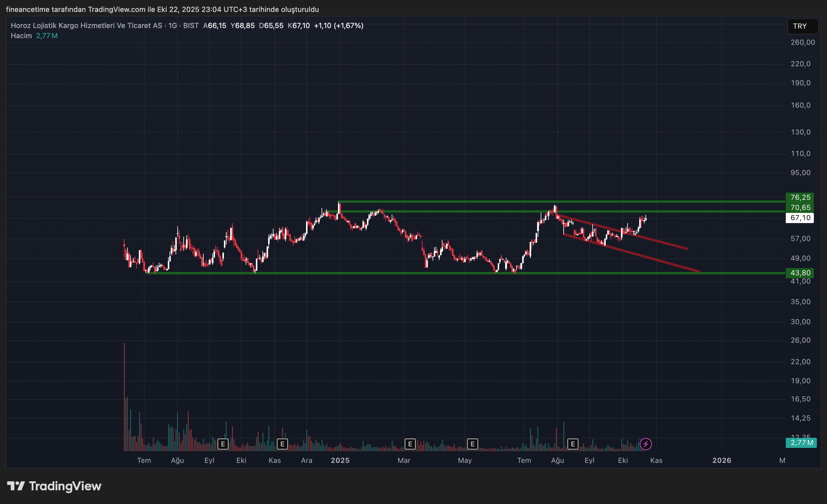
Task: Click the E earnings marker near Ağustos 2025
Action: pos(573,444)
